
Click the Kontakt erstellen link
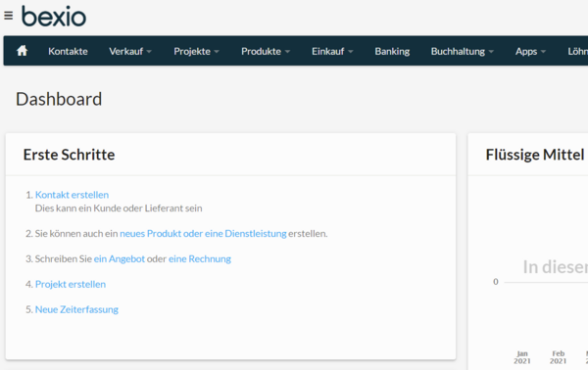click(x=72, y=195)
